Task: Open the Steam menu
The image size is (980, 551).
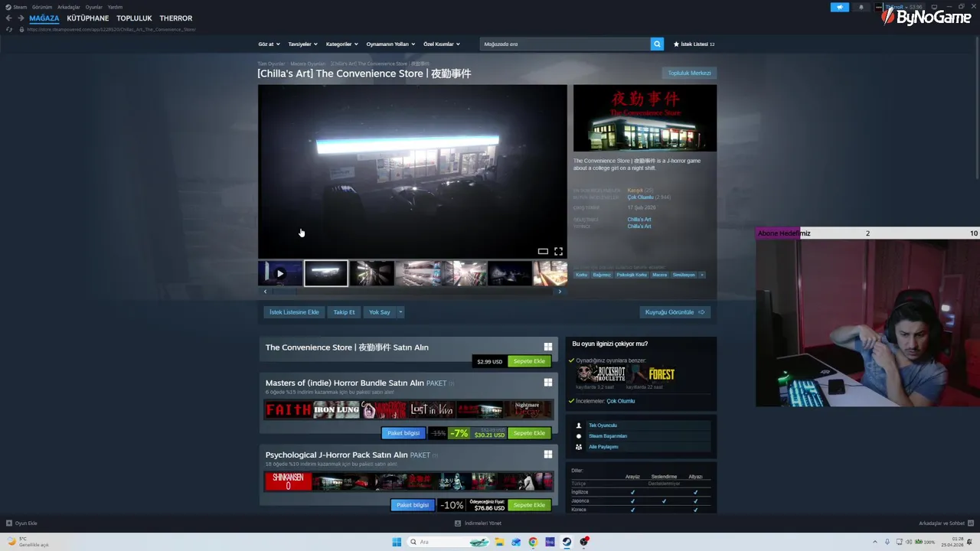Action: 17,7
